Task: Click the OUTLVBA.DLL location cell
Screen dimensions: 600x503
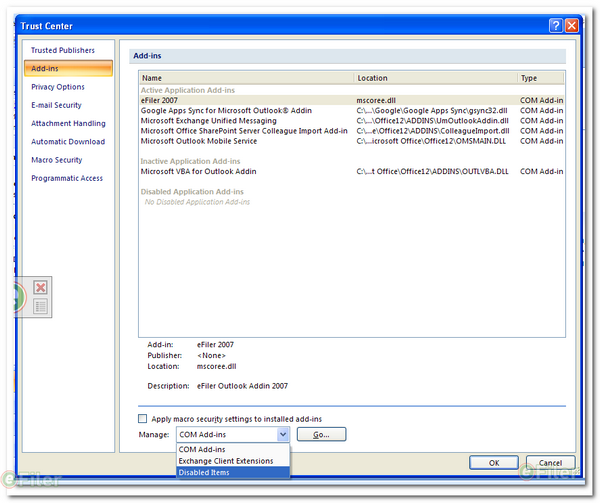Action: click(432, 171)
